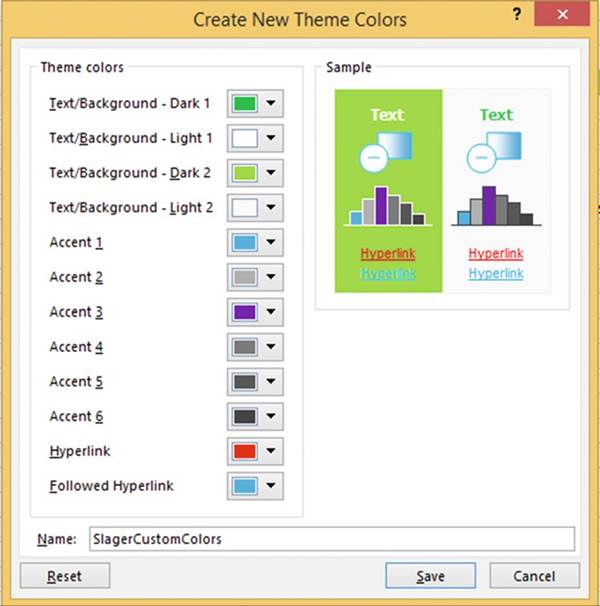Click the Name text field
The width and height of the screenshot is (600, 606).
331,539
